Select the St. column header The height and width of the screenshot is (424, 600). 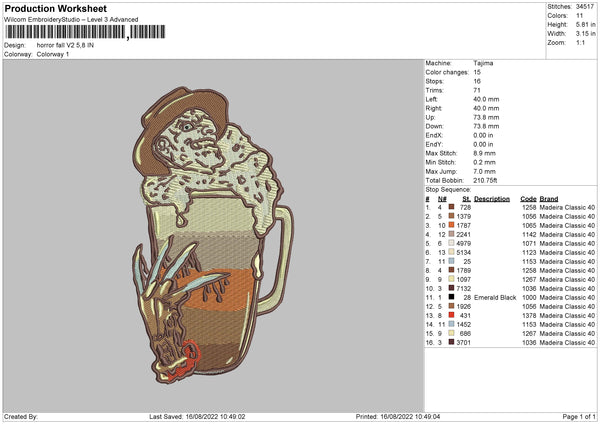click(466, 199)
